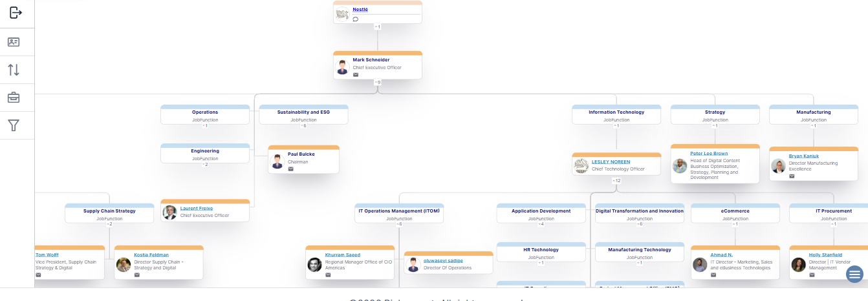This screenshot has width=868, height=301.
Task: Open Khurram Saeed profile link
Action: 343,254
